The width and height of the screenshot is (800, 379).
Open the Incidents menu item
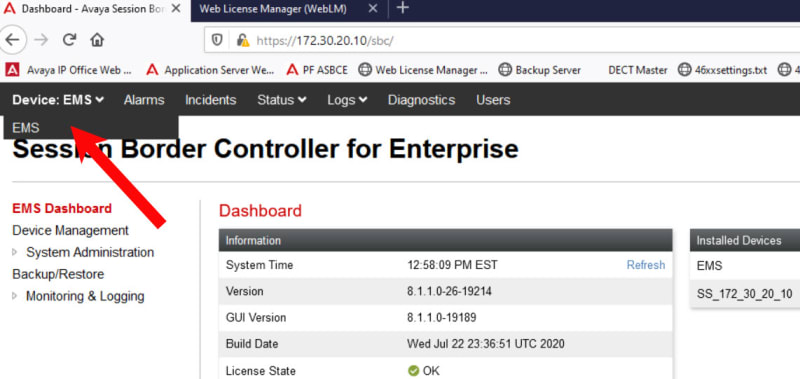211,100
